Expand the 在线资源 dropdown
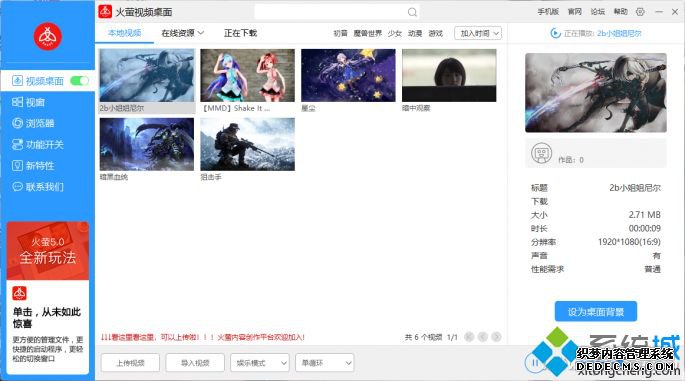The height and width of the screenshot is (381, 685). tap(182, 33)
